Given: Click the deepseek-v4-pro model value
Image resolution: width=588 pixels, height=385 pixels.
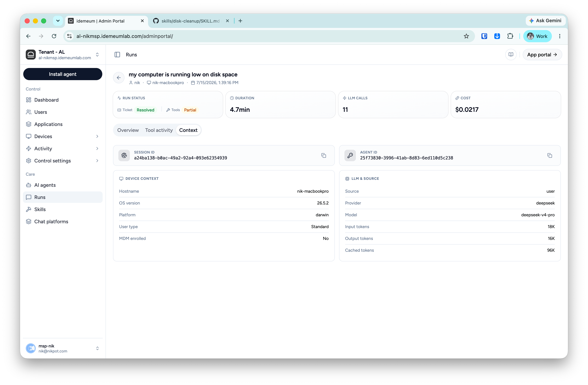Looking at the screenshot, I should pos(538,215).
